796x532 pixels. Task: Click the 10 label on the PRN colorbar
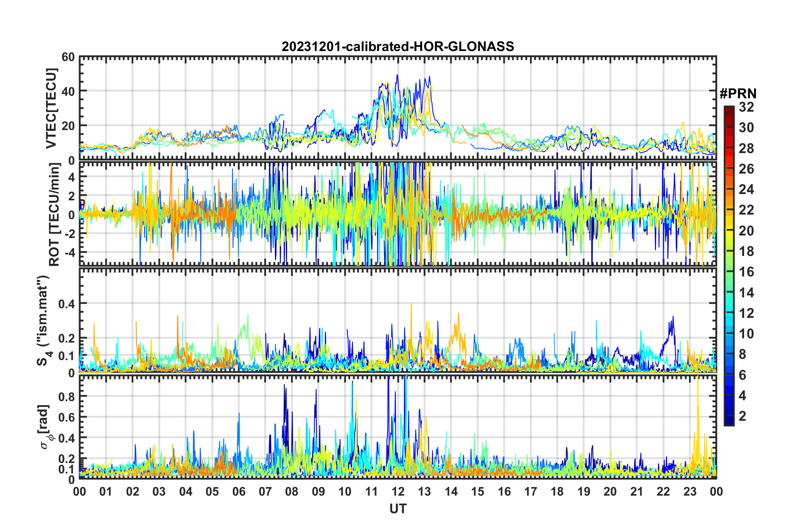[x=746, y=334]
